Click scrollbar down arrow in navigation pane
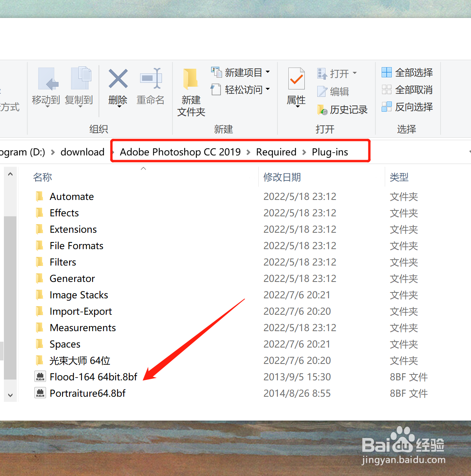Viewport: 471px width, 476px height. [x=11, y=395]
